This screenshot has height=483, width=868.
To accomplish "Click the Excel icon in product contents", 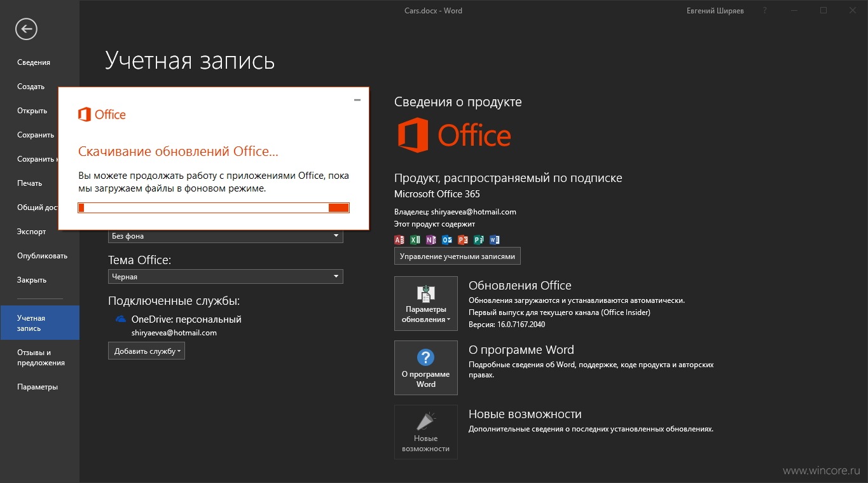I will [415, 240].
